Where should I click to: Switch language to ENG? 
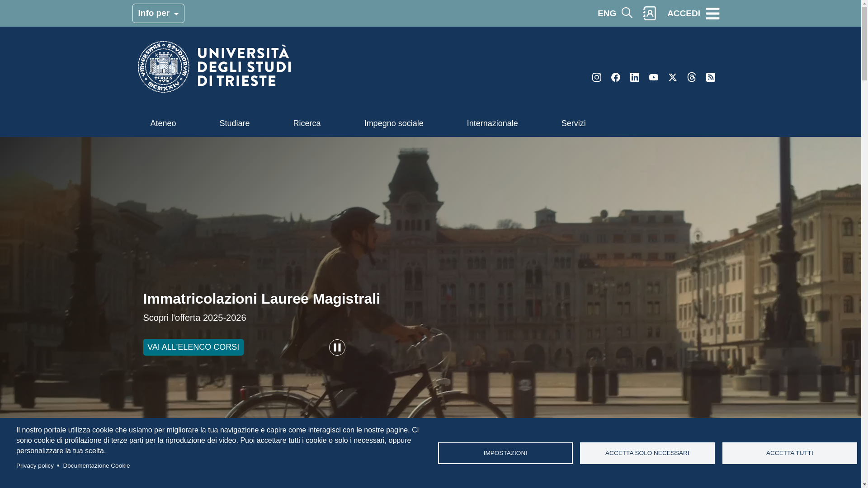point(607,14)
